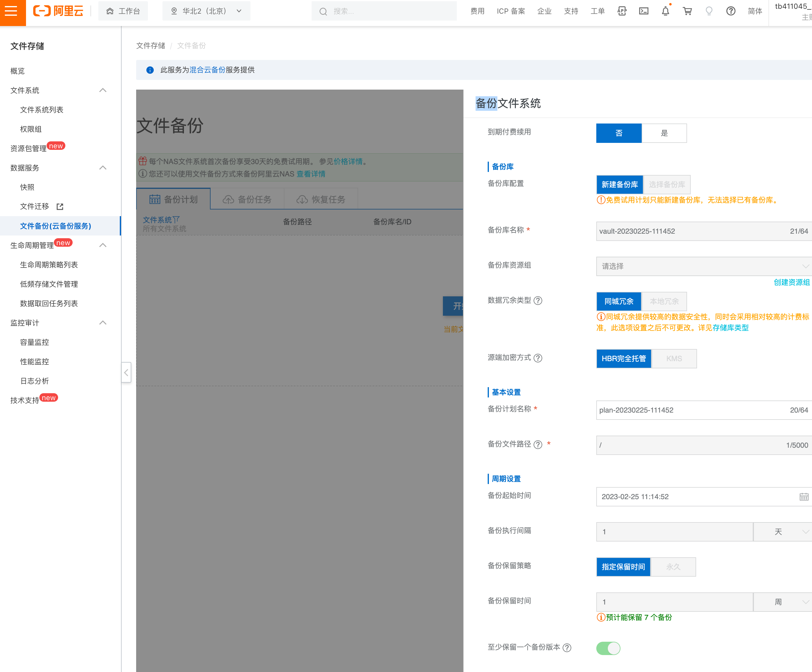Click calendar icon in backup start time
Viewport: 812px width, 672px height.
pos(804,497)
